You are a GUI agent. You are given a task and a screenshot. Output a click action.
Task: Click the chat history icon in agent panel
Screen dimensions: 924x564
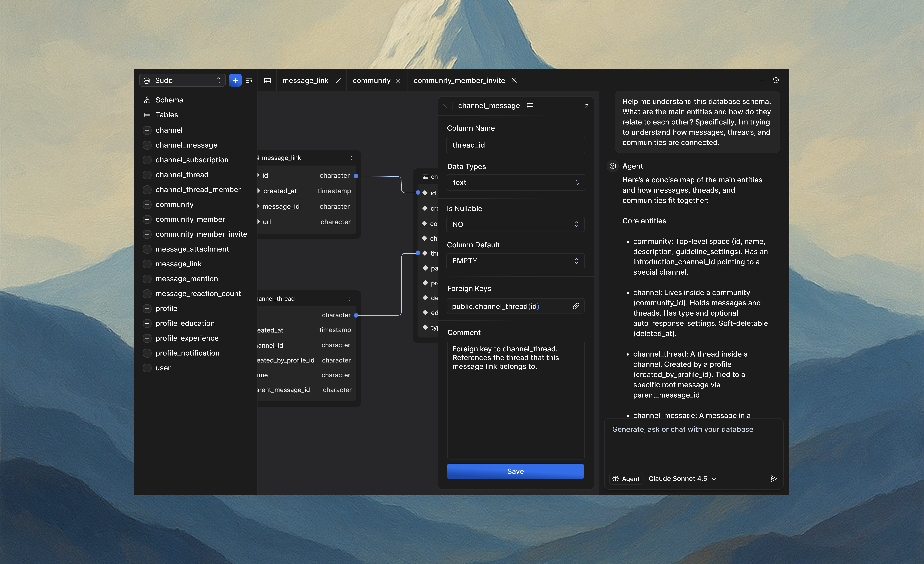coord(776,80)
